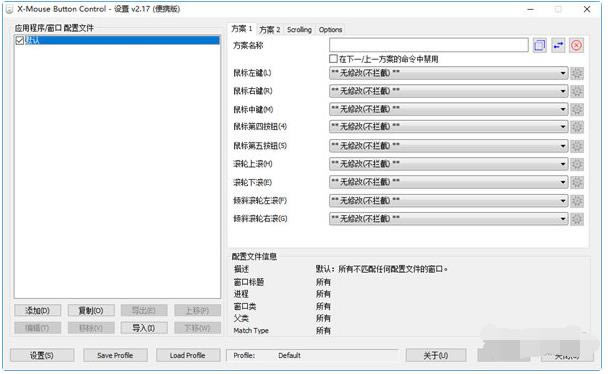
Task: Open gear settings for 滚轮下滚(E)
Action: click(x=577, y=182)
